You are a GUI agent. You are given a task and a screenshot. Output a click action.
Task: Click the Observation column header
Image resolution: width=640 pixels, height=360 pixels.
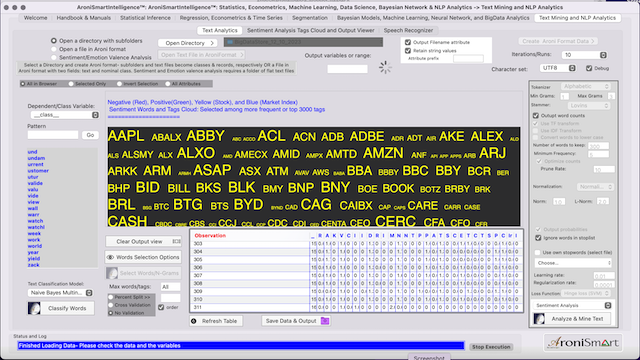coord(210,236)
